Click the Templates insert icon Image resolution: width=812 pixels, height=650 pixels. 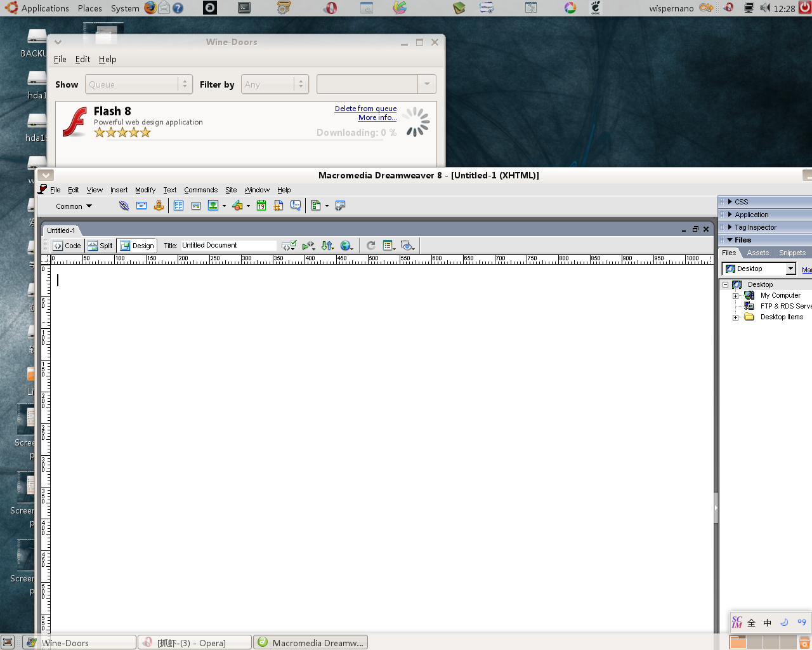coord(316,206)
